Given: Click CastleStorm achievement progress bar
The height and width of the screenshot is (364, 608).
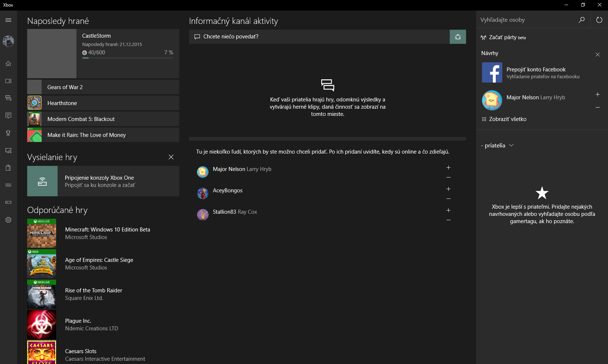Looking at the screenshot, I should (128, 58).
